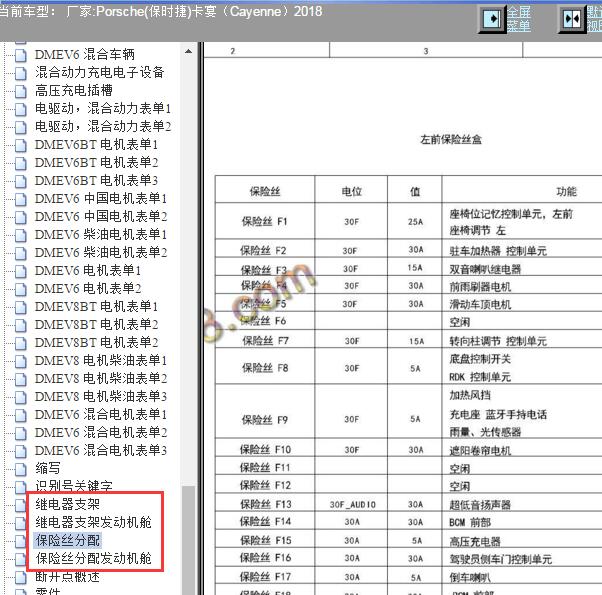Click the tree panel scrollbar thumb
The height and width of the screenshot is (595, 602).
189,539
